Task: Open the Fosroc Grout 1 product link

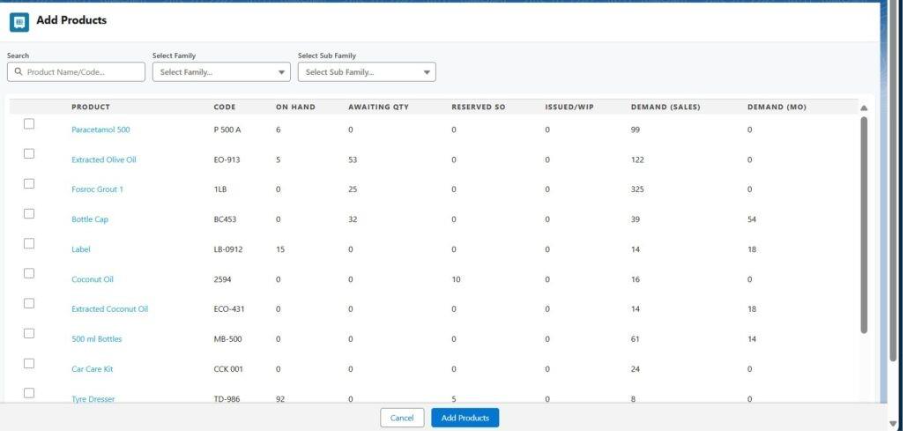Action: (x=97, y=189)
